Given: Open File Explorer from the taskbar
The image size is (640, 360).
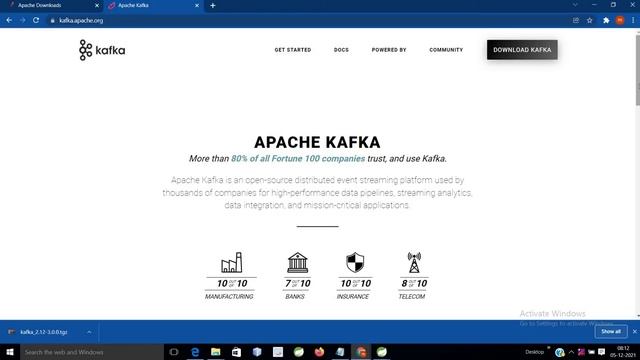Looking at the screenshot, I should (216, 352).
